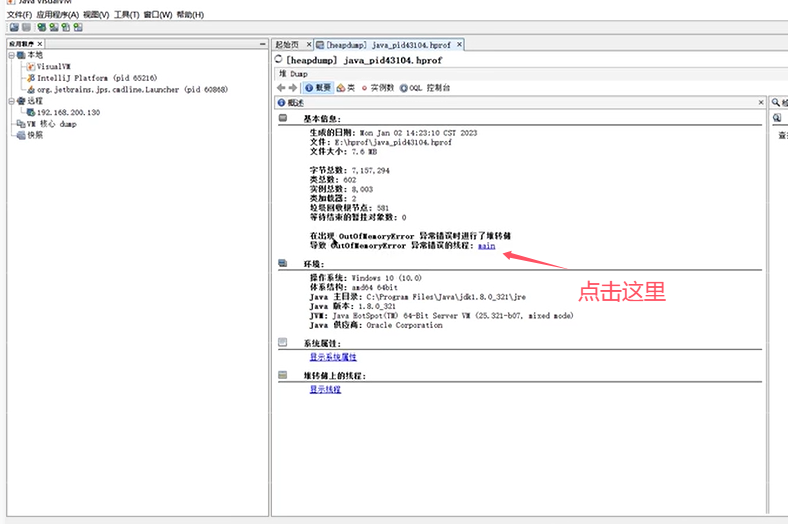This screenshot has width=788, height=524.
Task: Select the 快照 snapshots node
Action: tap(35, 135)
